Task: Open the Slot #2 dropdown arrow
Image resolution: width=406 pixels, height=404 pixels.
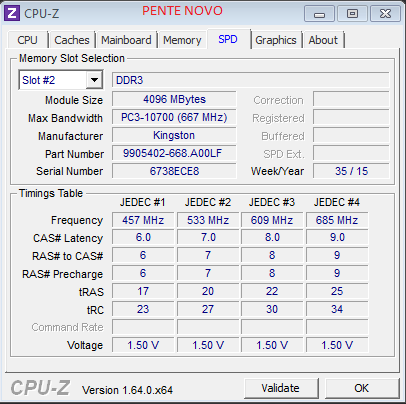Action: (94, 80)
